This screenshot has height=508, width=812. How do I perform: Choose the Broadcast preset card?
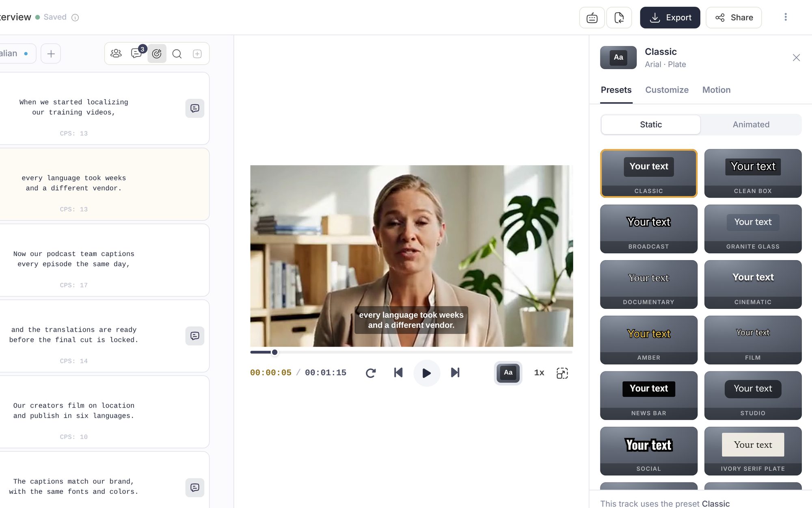point(649,229)
